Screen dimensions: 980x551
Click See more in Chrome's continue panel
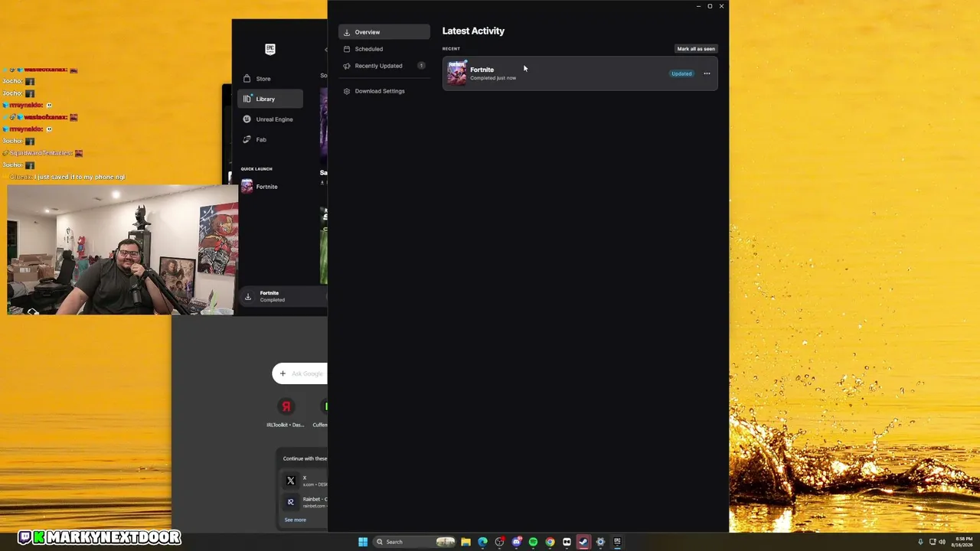(296, 520)
